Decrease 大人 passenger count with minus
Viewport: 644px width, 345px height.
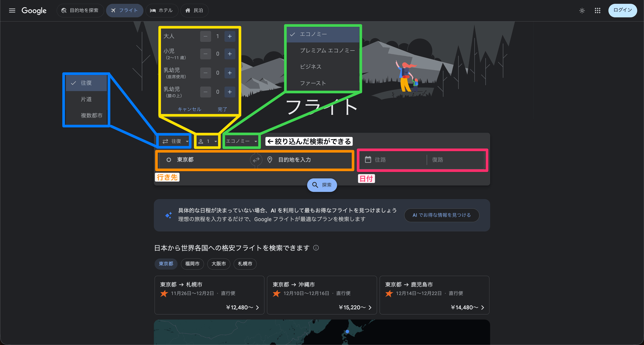205,37
